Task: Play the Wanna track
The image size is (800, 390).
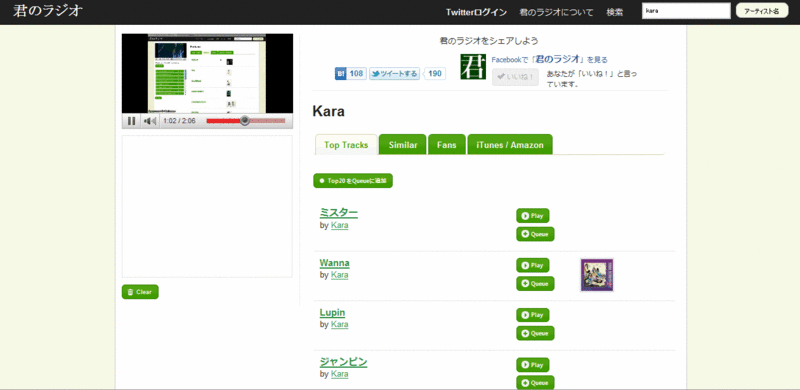Action: [533, 265]
